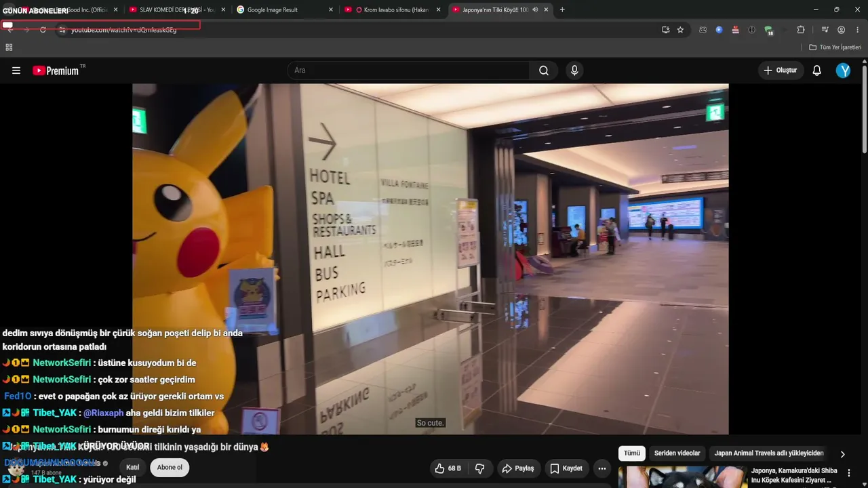Image resolution: width=868 pixels, height=488 pixels.
Task: Mute the playing Japonya tab audio
Action: tap(535, 9)
